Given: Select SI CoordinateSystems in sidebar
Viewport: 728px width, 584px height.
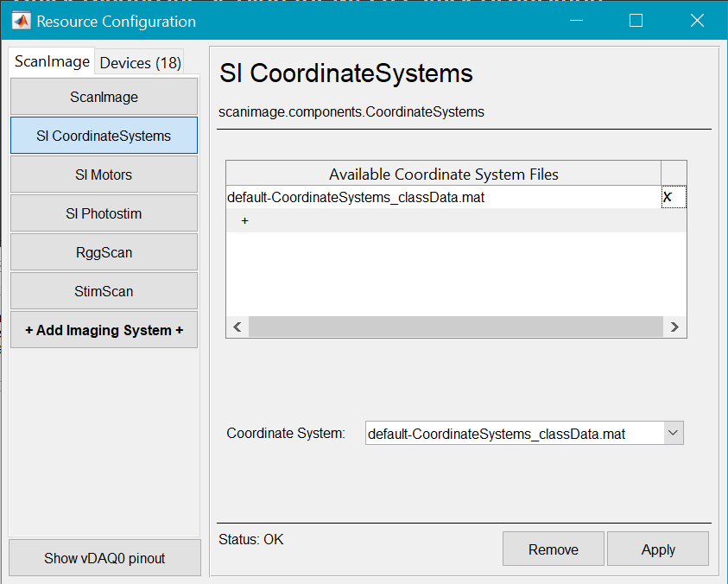Looking at the screenshot, I should pos(104,136).
